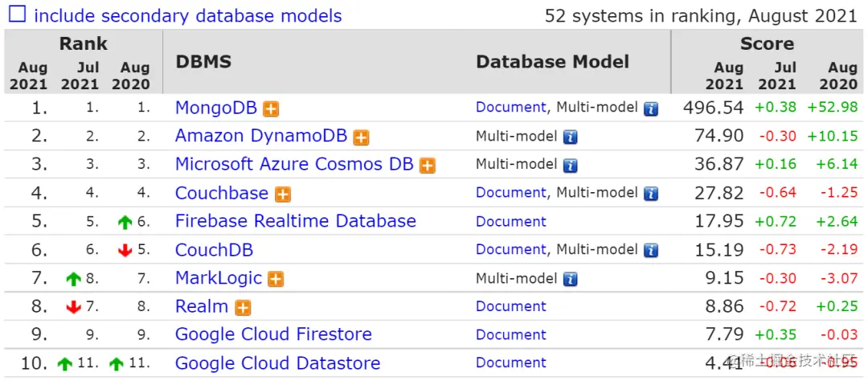Click the orange plus icon beside Realm
Viewport: 868px width, 381px height.
click(x=243, y=307)
